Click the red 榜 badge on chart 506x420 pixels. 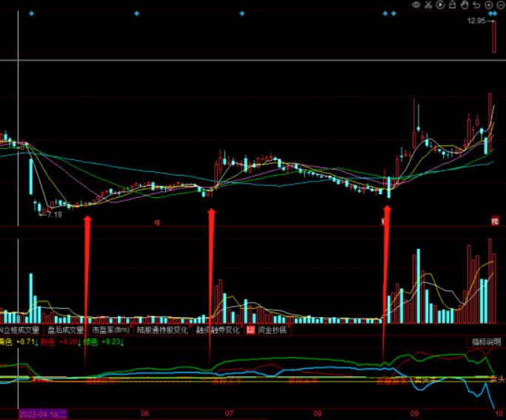(494, 221)
